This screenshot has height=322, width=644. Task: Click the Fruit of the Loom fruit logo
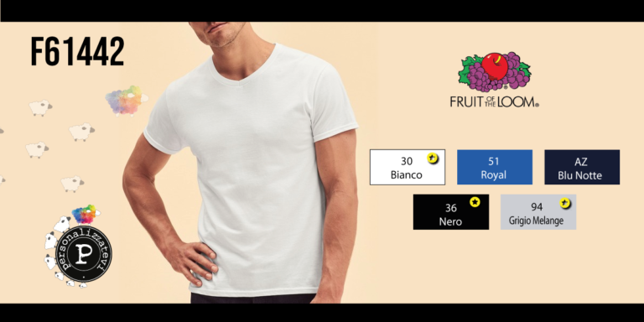point(494,71)
